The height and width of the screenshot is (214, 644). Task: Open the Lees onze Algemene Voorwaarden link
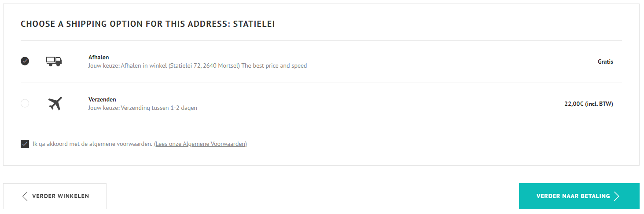point(200,144)
